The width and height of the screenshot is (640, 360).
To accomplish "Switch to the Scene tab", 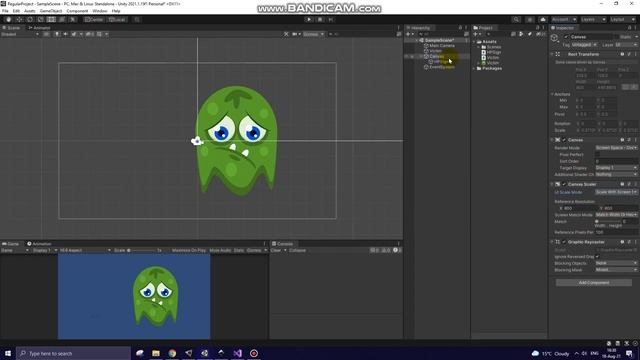I will (x=11, y=28).
